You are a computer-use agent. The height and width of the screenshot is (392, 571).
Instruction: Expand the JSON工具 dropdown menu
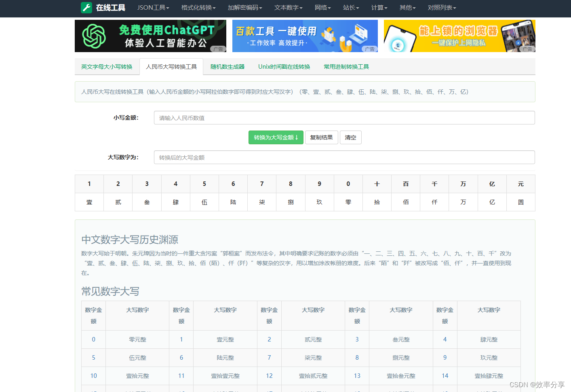click(x=153, y=8)
